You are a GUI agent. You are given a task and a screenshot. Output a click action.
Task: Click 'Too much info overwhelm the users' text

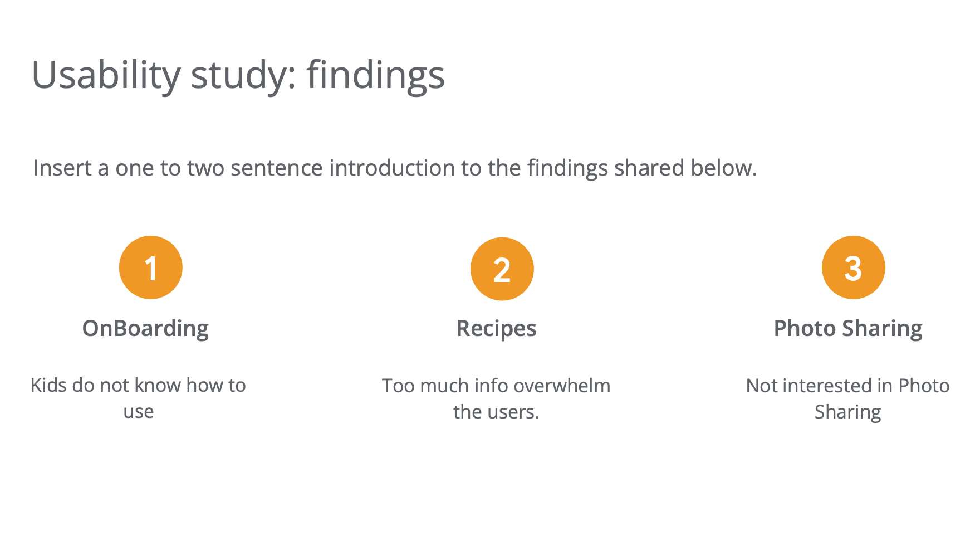point(496,398)
